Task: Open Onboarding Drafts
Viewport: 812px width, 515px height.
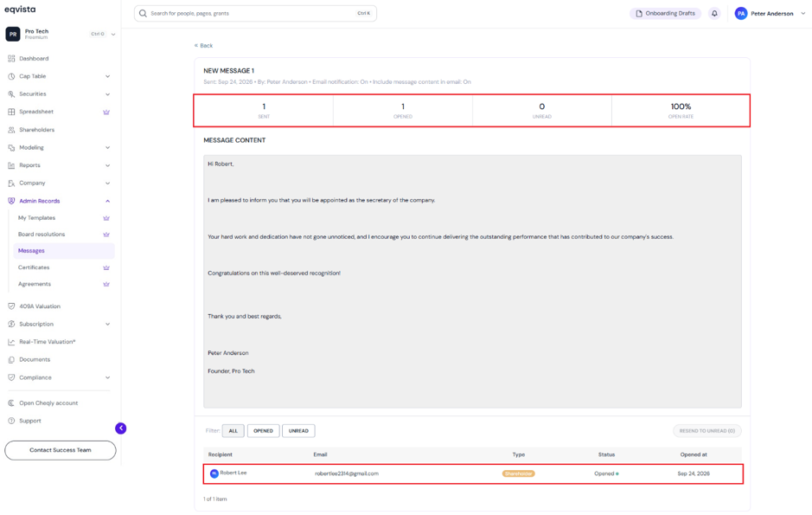Action: tap(666, 14)
